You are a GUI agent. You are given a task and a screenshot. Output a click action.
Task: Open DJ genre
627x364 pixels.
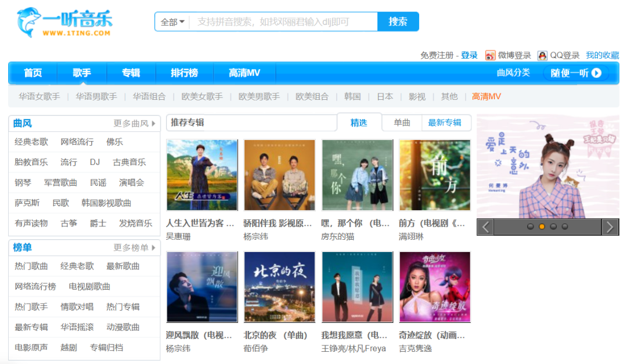[x=95, y=162]
